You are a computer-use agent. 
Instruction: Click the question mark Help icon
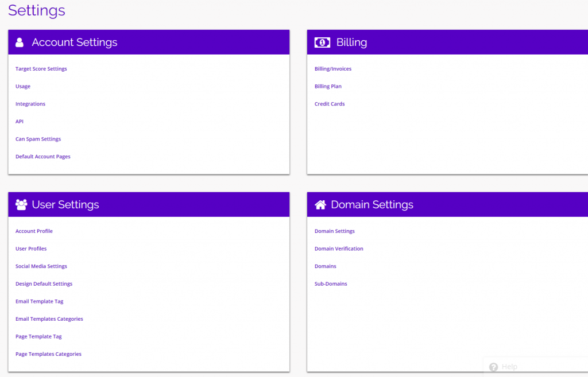[493, 367]
